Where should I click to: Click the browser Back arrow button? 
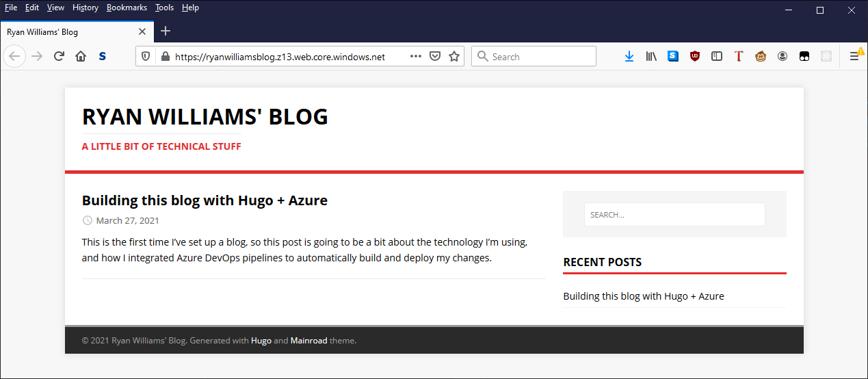tap(14, 57)
